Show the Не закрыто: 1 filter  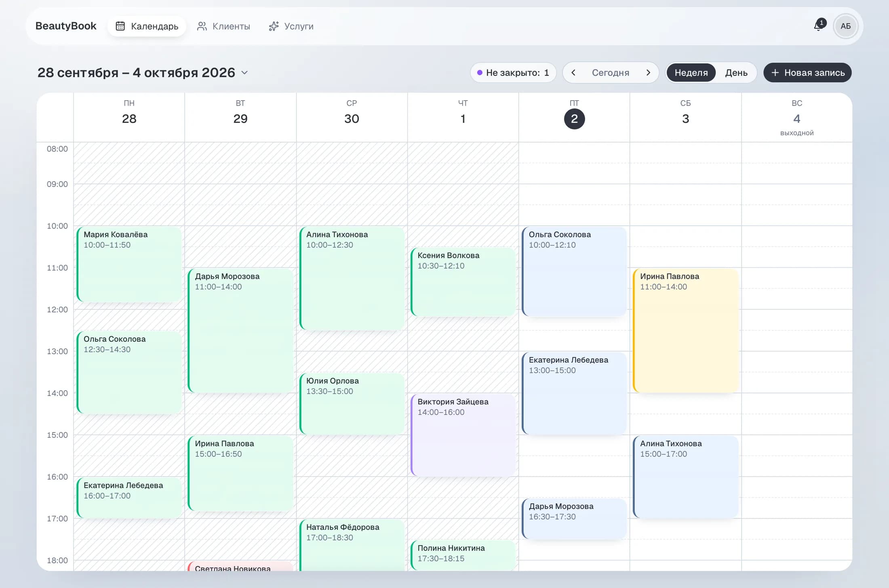(513, 73)
